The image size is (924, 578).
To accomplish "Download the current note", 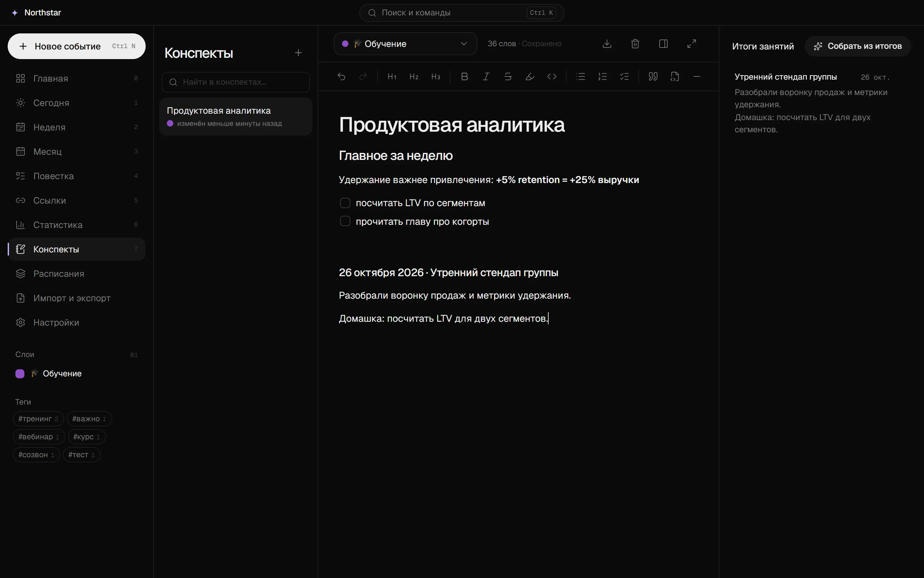I will click(x=607, y=44).
